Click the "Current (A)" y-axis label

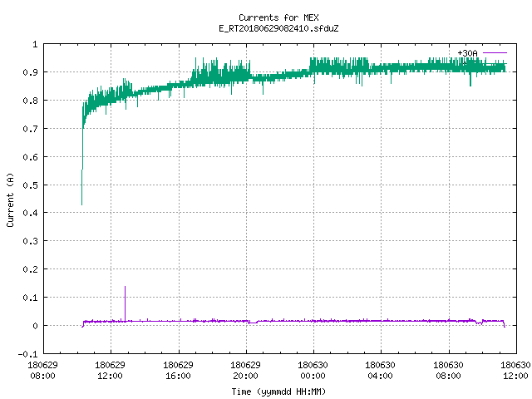point(10,199)
